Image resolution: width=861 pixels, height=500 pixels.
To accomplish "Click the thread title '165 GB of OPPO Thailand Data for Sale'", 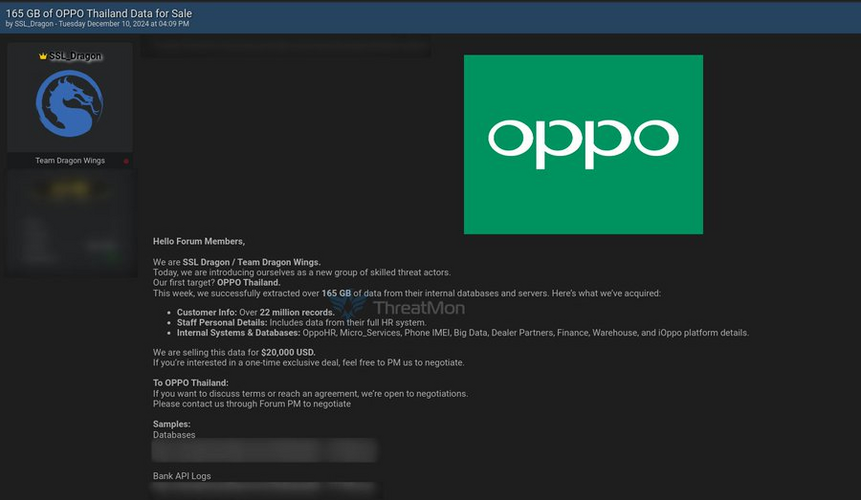I will click(x=98, y=12).
